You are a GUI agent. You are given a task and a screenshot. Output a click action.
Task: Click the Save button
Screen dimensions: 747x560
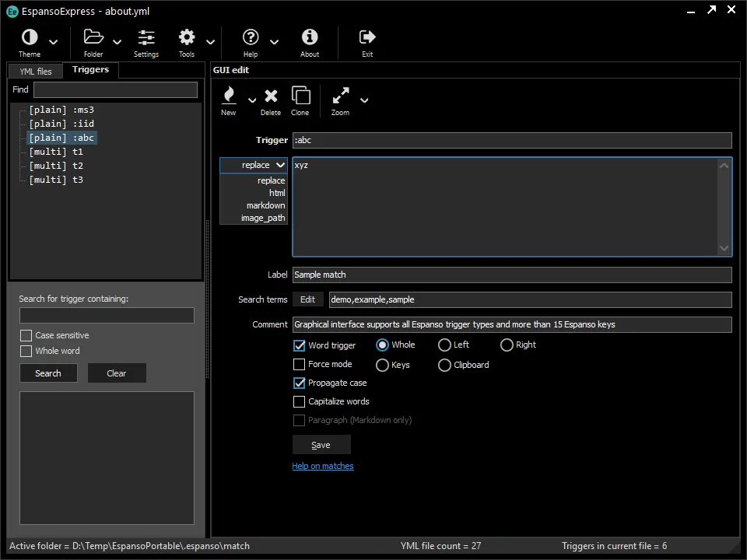pyautogui.click(x=321, y=445)
